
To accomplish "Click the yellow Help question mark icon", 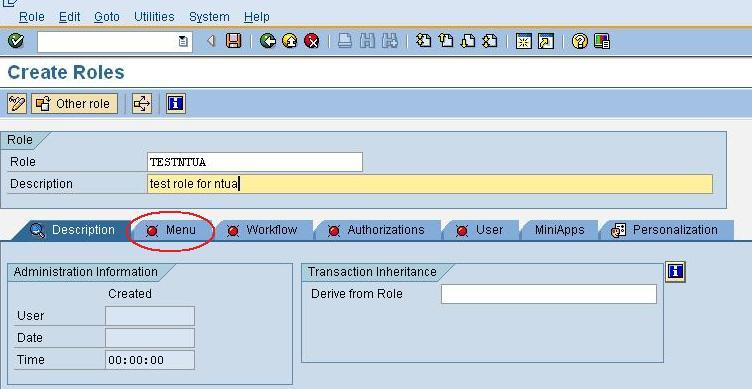I will (x=580, y=41).
